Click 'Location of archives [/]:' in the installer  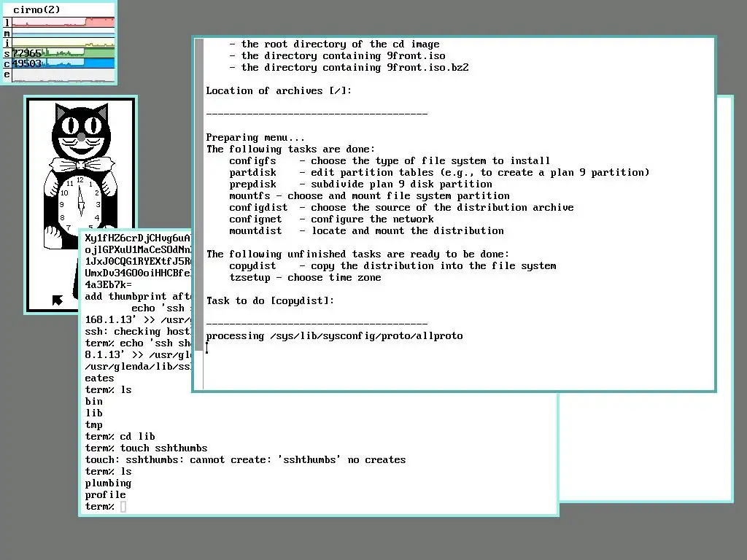point(279,90)
